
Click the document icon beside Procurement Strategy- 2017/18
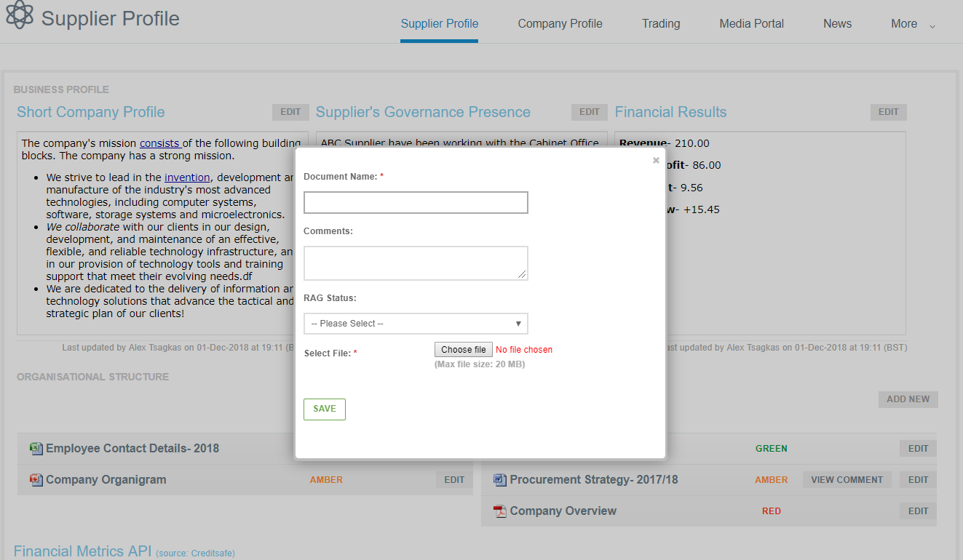coord(499,479)
